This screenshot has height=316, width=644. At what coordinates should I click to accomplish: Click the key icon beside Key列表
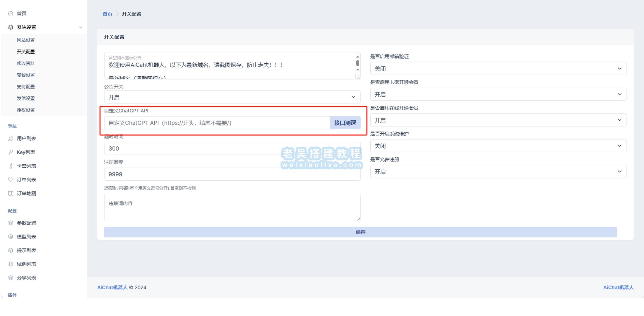[x=11, y=152]
